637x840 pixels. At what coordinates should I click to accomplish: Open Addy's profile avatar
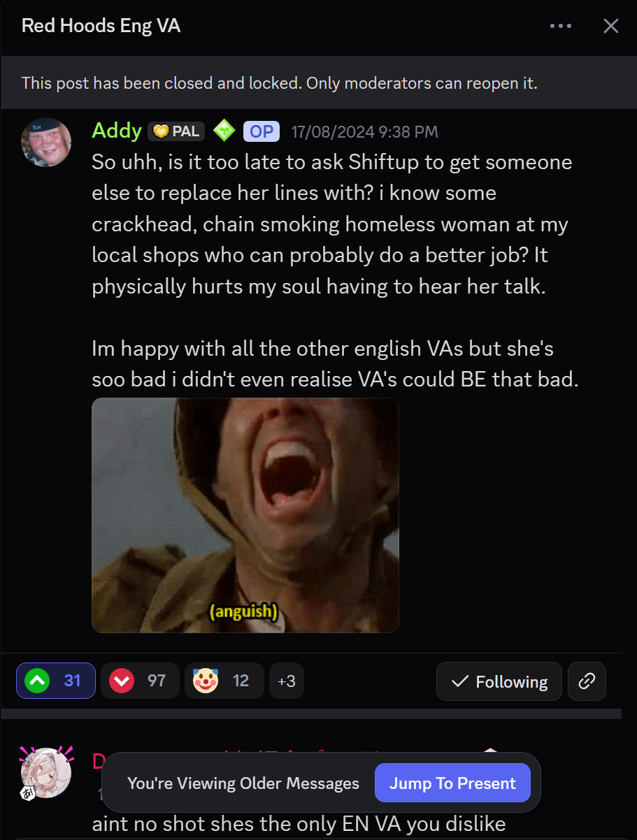click(x=46, y=142)
